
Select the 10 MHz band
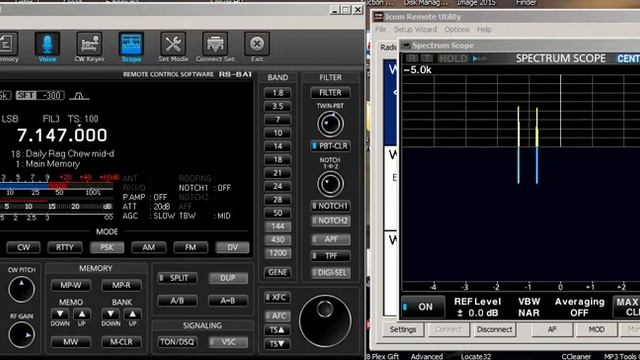278,133
